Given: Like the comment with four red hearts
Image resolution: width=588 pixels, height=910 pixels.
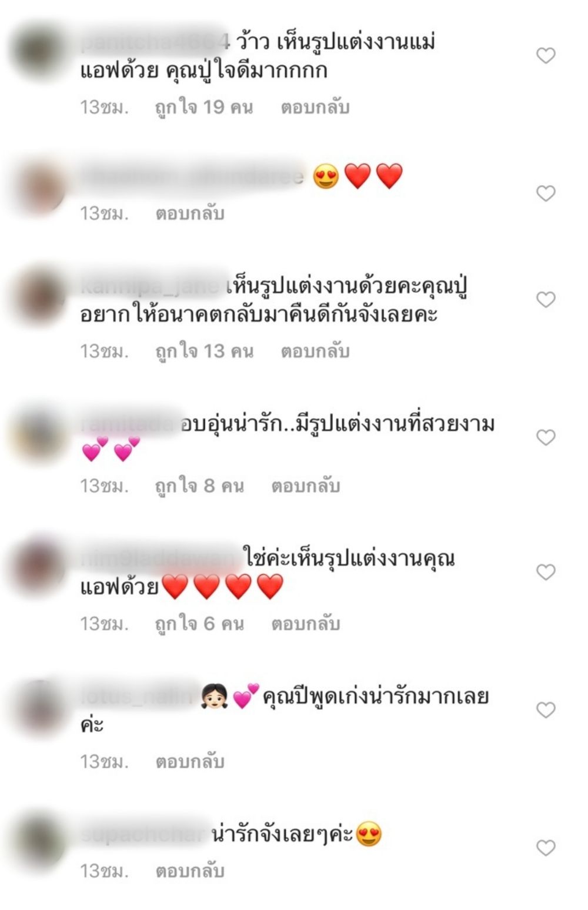Looking at the screenshot, I should (546, 572).
